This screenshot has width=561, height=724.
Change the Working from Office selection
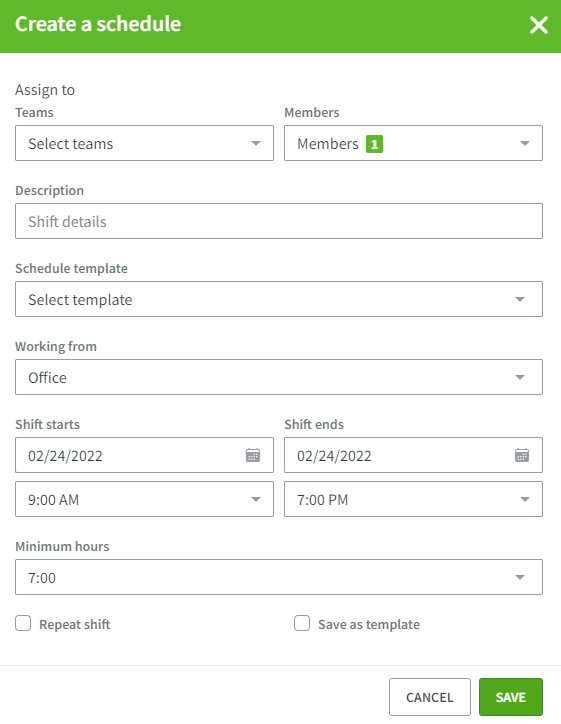[x=279, y=377]
